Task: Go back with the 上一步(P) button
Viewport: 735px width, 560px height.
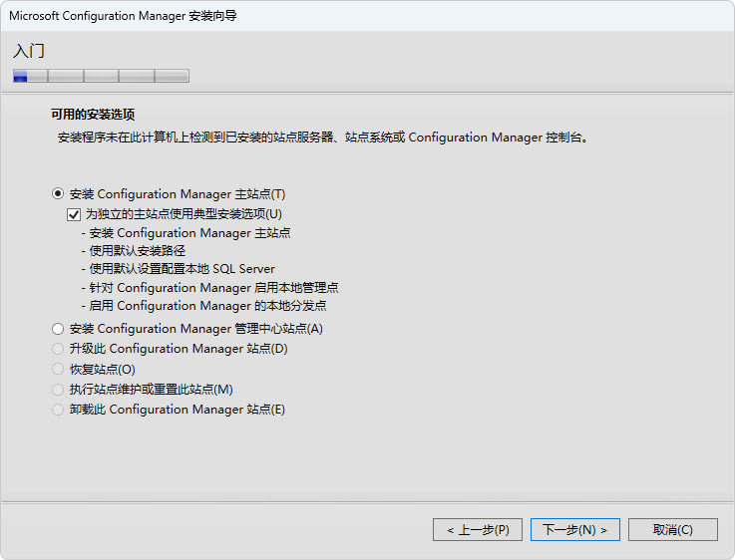Action: point(478,529)
